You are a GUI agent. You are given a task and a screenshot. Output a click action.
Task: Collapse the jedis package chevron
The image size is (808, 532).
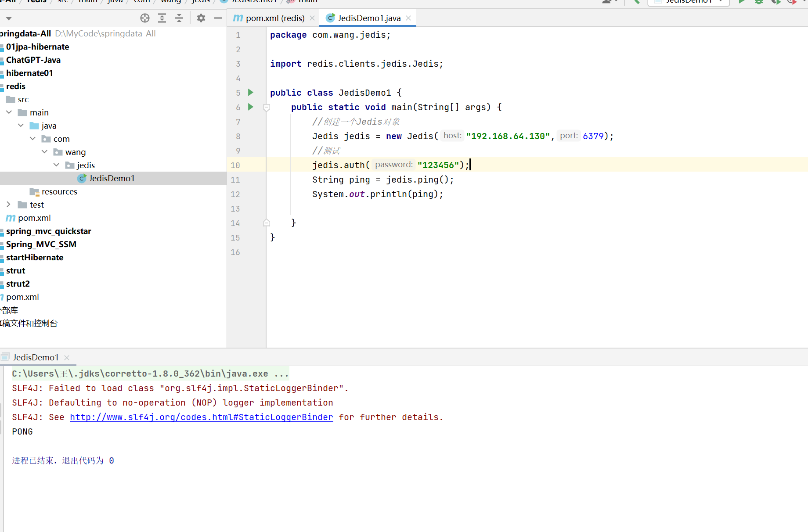coord(56,165)
